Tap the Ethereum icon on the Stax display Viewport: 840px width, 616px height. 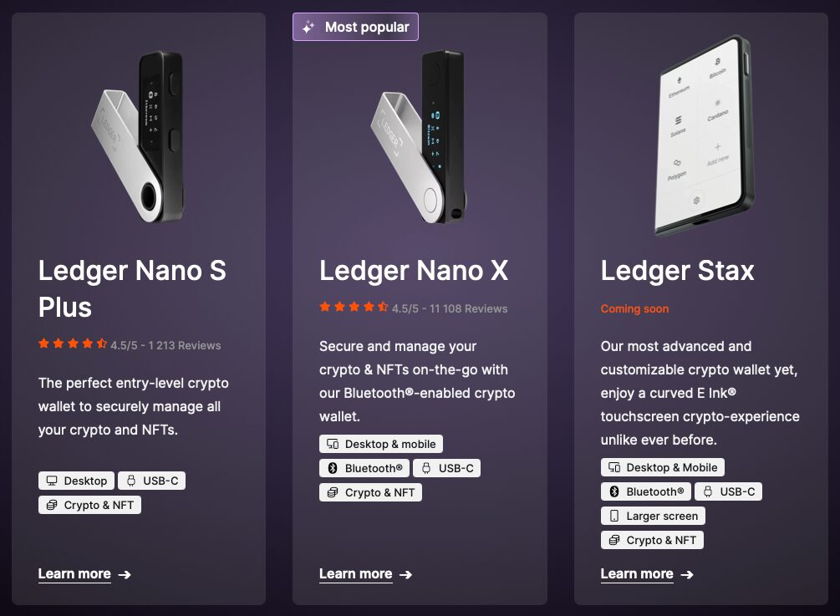(x=679, y=79)
